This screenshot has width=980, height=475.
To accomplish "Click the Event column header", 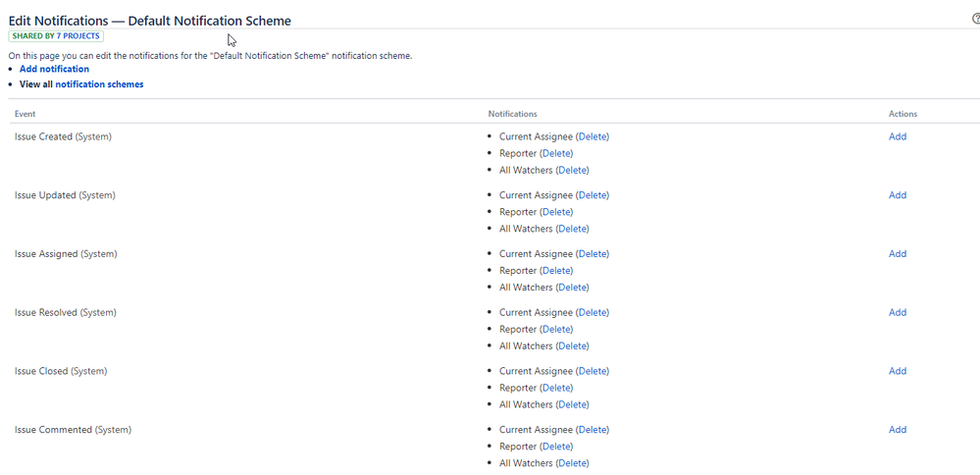I will tap(25, 114).
